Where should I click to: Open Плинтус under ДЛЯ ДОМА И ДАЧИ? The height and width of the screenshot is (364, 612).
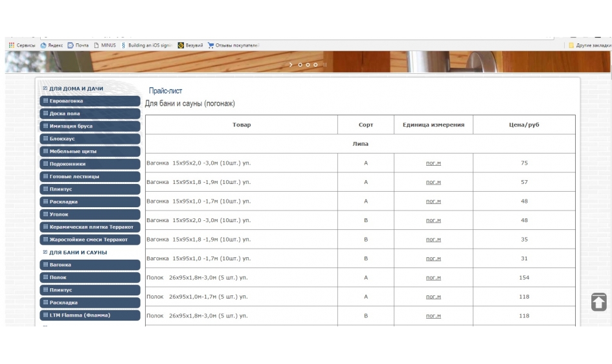pos(90,189)
